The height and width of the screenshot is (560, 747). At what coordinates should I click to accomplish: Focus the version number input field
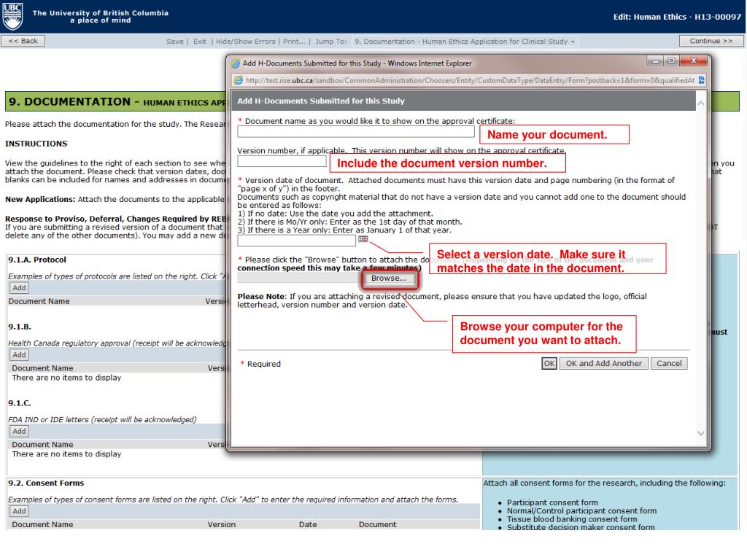click(x=282, y=161)
